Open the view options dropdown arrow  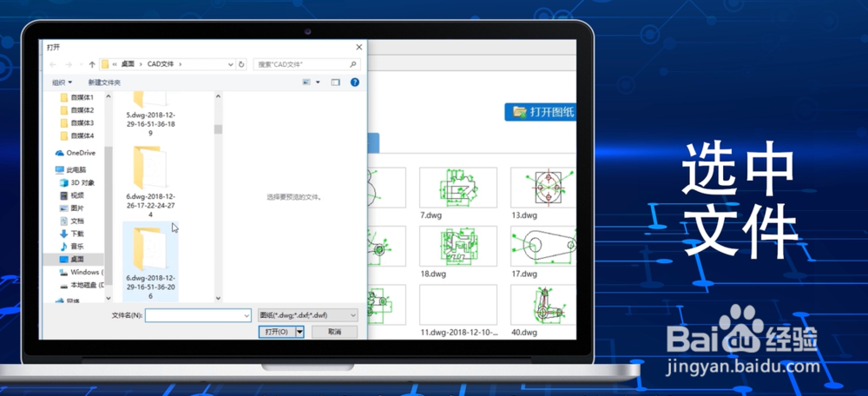coord(318,82)
